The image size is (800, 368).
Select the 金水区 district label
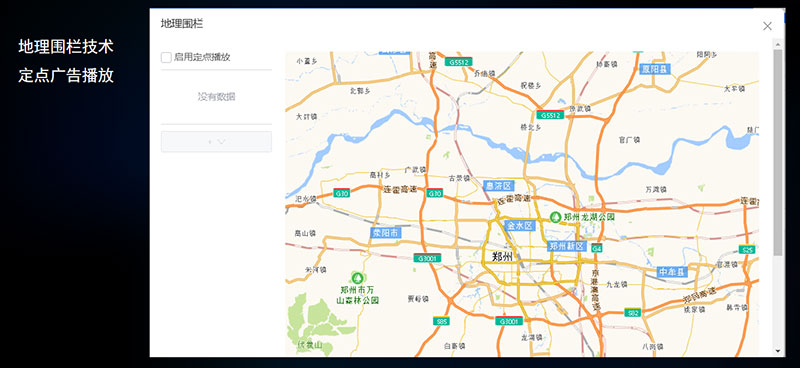coord(519,225)
